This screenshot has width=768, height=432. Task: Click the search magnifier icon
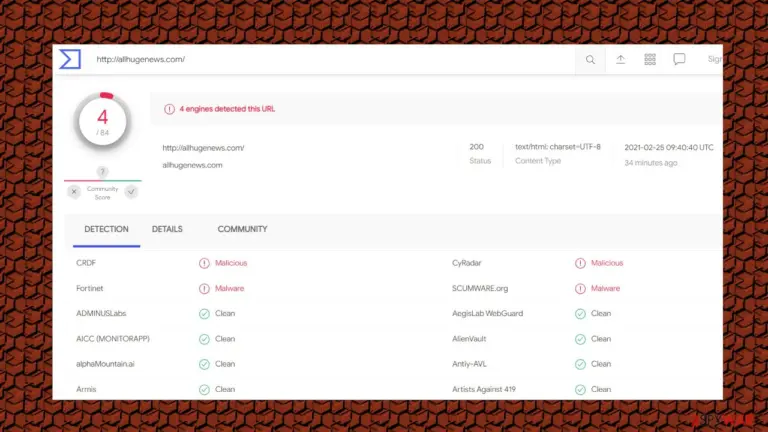[x=590, y=60]
